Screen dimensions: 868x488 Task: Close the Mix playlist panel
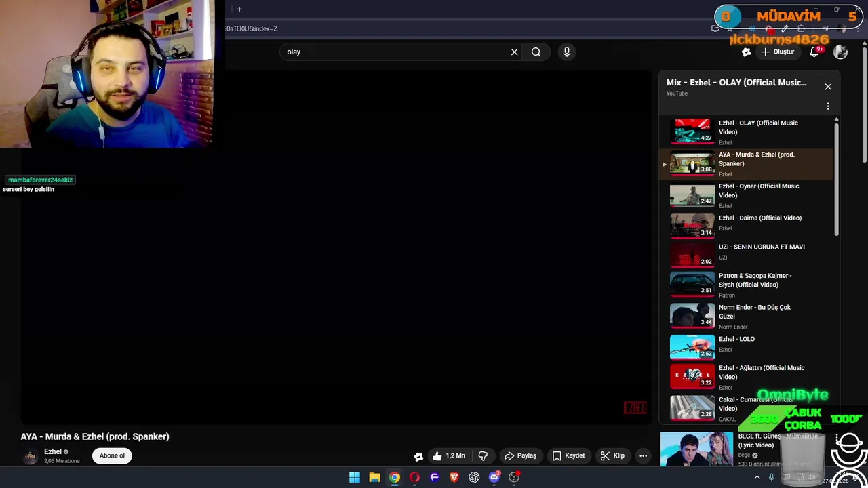coord(828,87)
